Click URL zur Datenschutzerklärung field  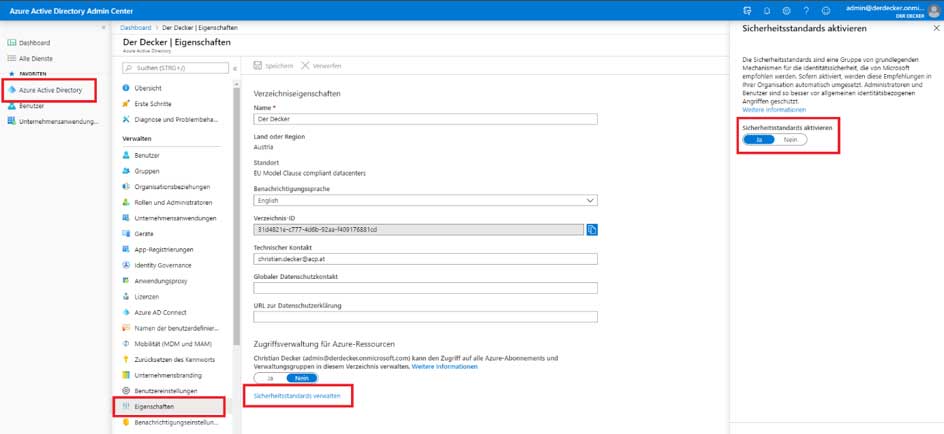425,317
